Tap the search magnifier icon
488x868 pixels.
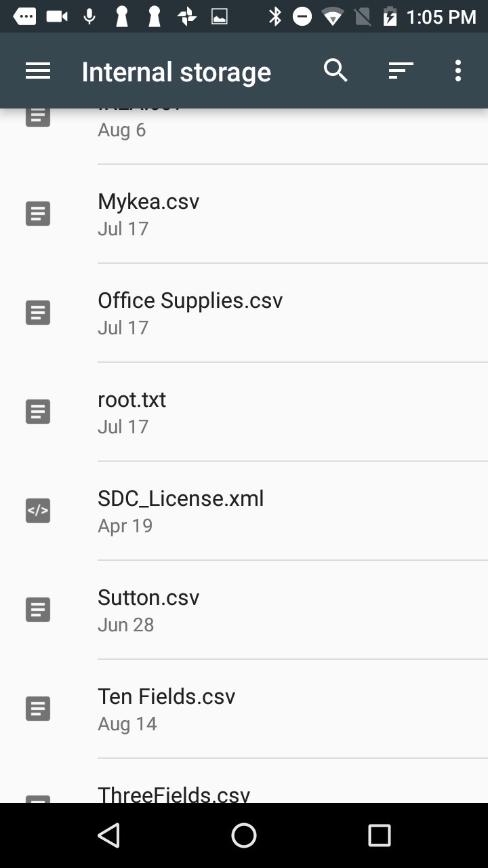[335, 70]
